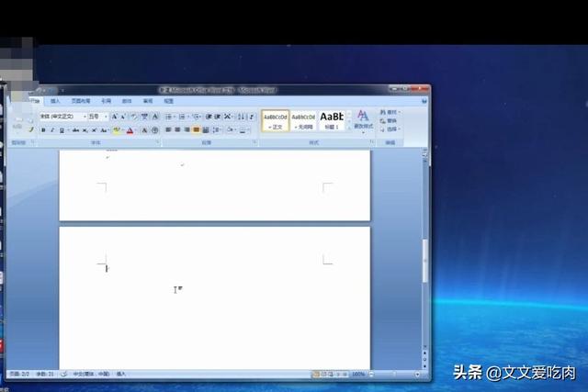Open the Change Case dropdown
Viewport: 588px width, 392px height.
tap(104, 130)
